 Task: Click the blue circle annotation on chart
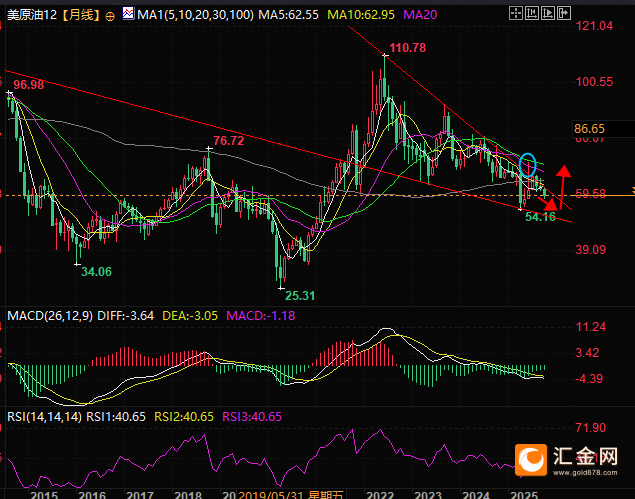[x=529, y=164]
